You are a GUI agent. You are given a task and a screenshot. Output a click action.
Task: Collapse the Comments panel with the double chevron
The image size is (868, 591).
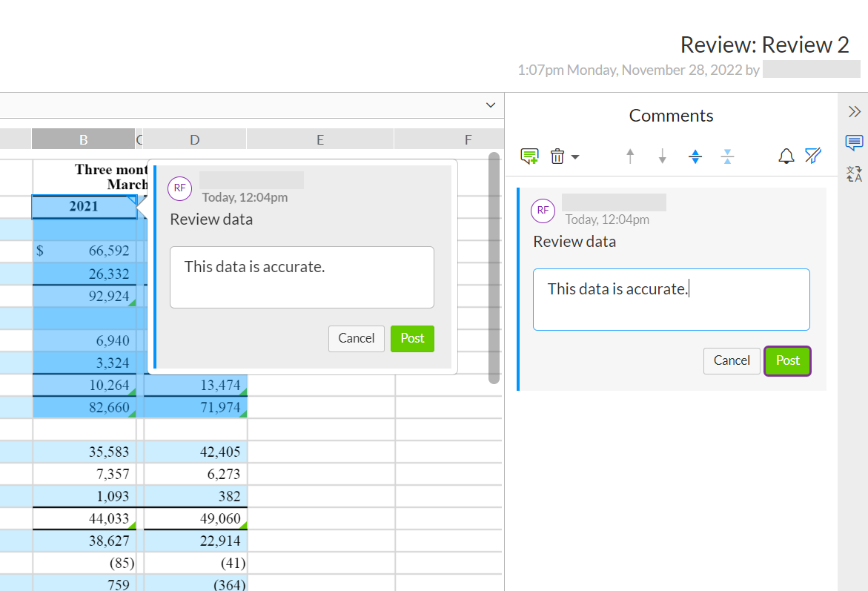(855, 111)
